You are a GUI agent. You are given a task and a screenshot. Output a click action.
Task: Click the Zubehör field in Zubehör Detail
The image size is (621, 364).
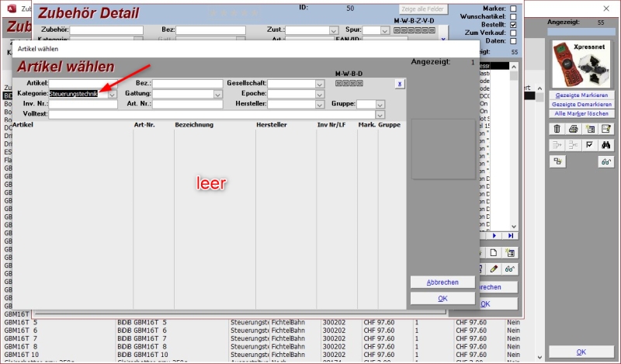(x=106, y=30)
